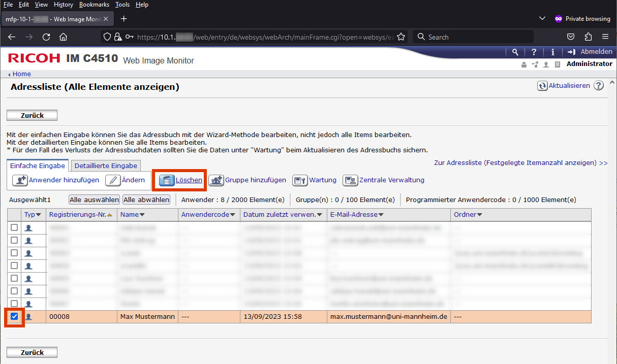Click the Löschen trash icon
617x364 pixels.
167,180
